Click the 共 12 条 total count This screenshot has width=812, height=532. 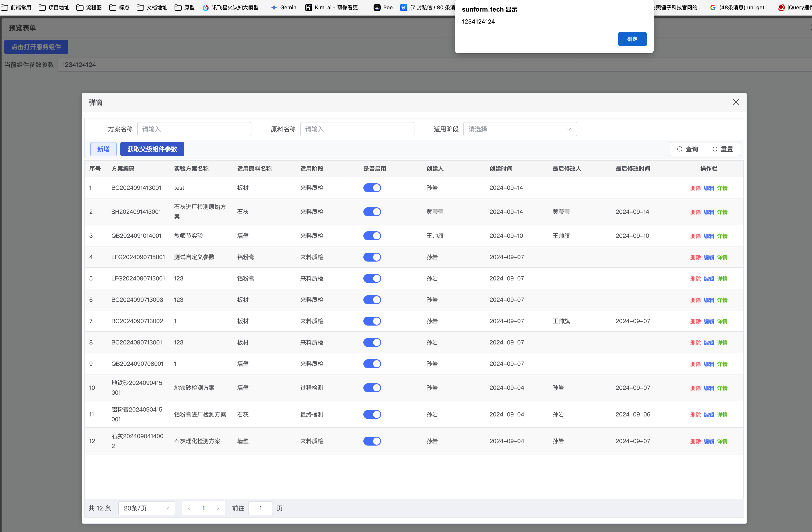pos(100,508)
